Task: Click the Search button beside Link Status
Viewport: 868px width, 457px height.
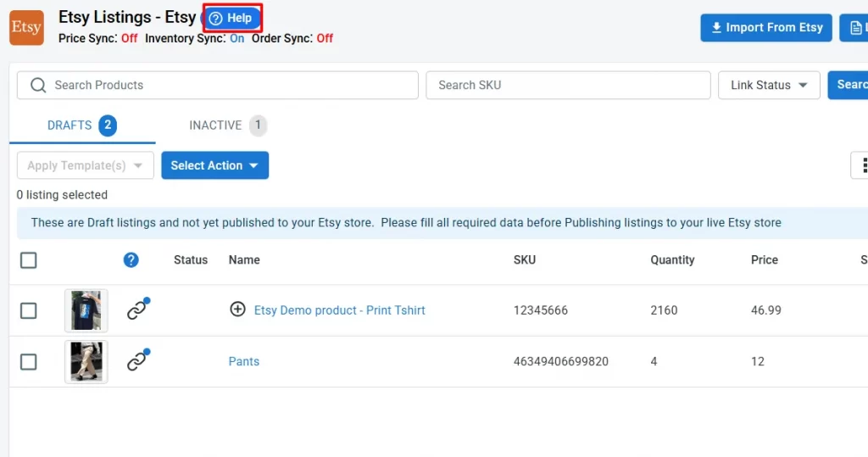Action: pos(848,86)
